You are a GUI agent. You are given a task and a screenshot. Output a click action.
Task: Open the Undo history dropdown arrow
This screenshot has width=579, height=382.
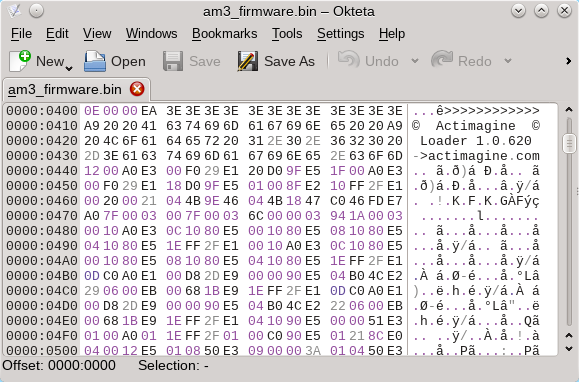[415, 61]
